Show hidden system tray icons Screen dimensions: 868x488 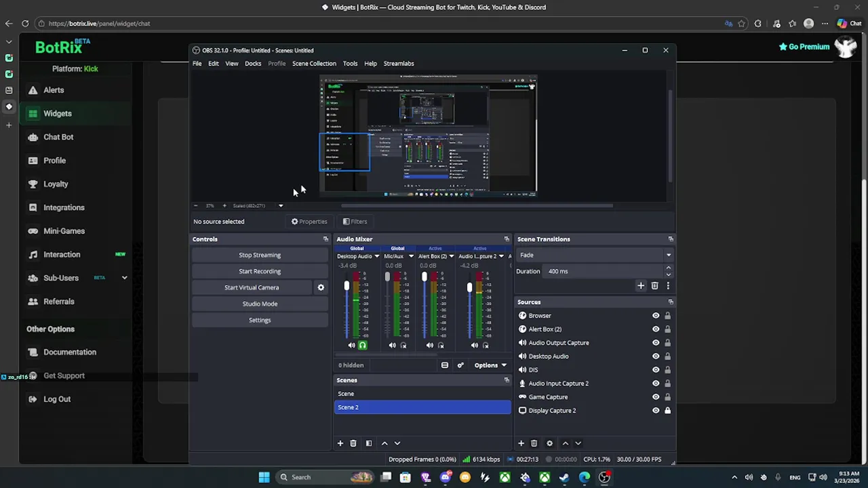734,477
